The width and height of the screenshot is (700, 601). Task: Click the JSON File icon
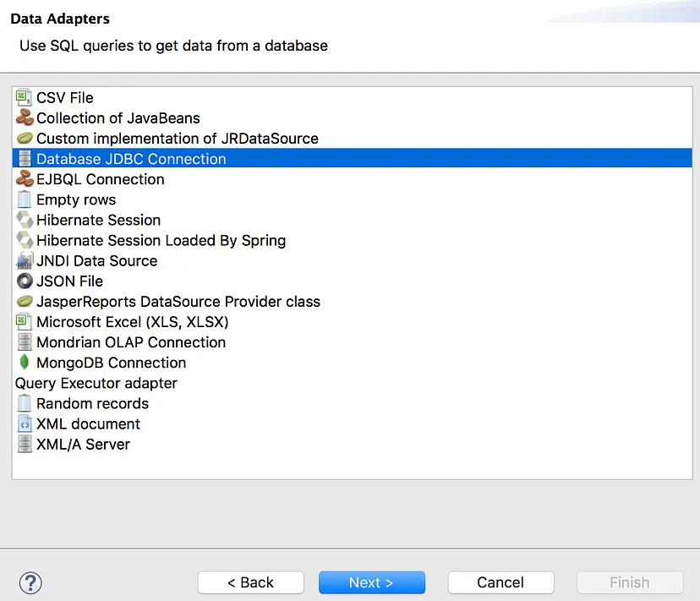pyautogui.click(x=25, y=281)
